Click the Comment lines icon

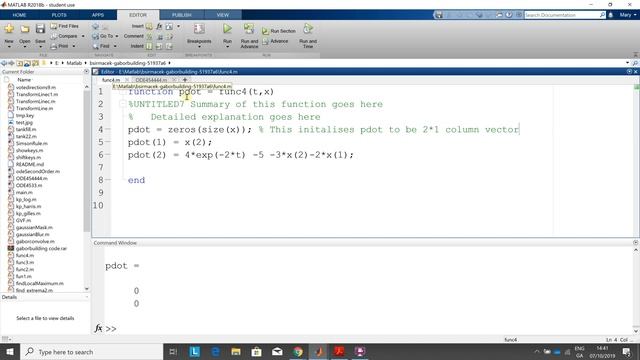149,37
